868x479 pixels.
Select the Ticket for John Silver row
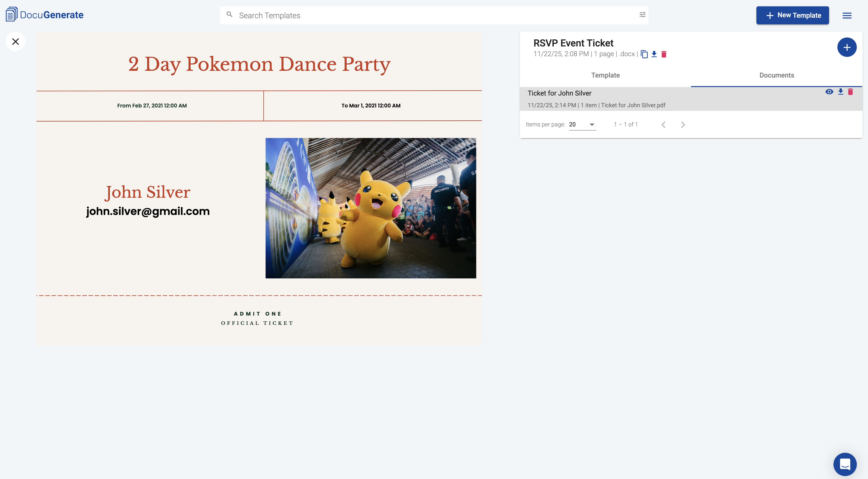[x=691, y=99]
